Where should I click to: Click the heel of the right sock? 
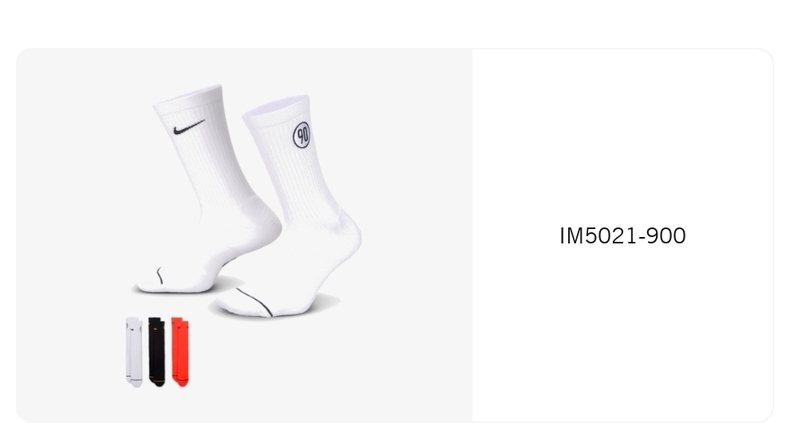pos(349,237)
